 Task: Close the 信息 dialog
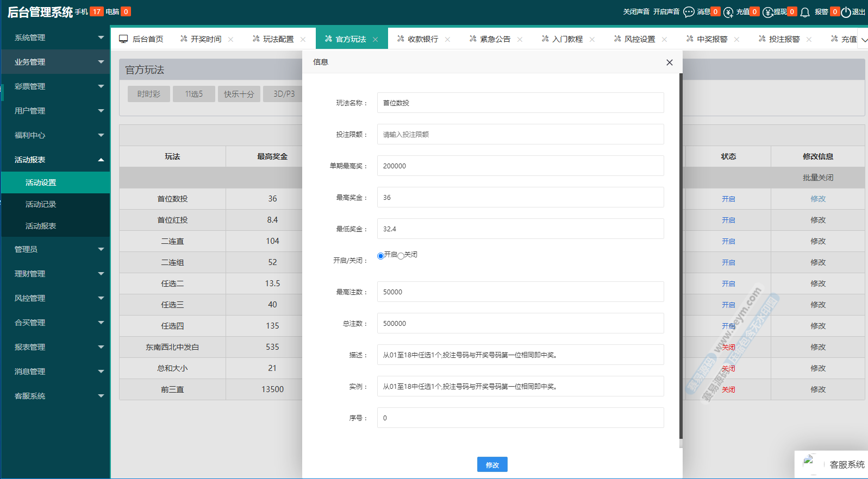click(669, 62)
